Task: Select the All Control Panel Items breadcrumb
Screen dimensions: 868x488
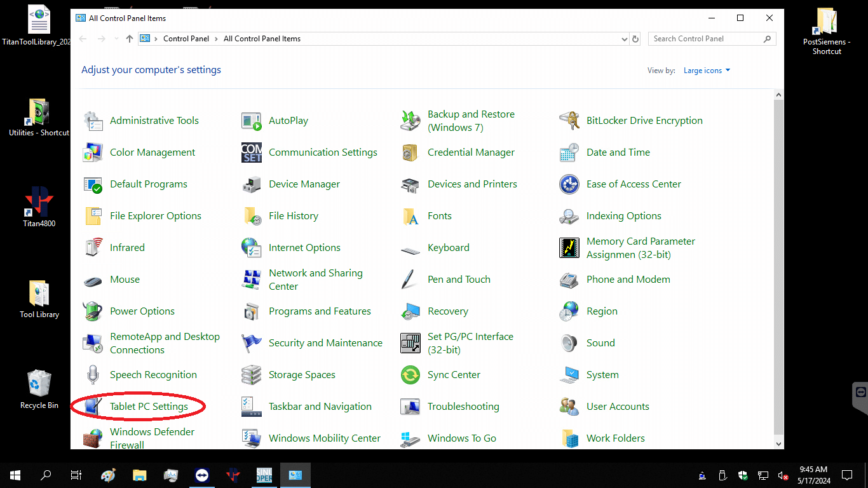Action: tap(262, 39)
